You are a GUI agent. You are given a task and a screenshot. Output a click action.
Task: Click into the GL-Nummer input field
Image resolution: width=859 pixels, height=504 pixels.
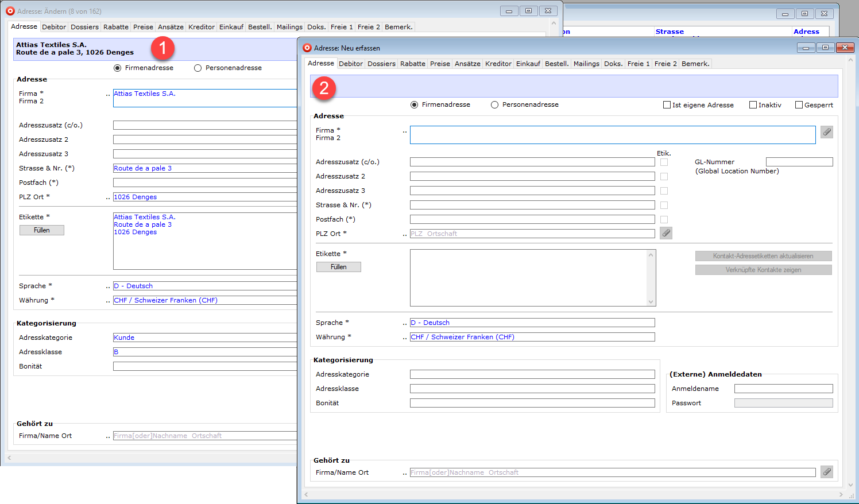[x=799, y=162]
